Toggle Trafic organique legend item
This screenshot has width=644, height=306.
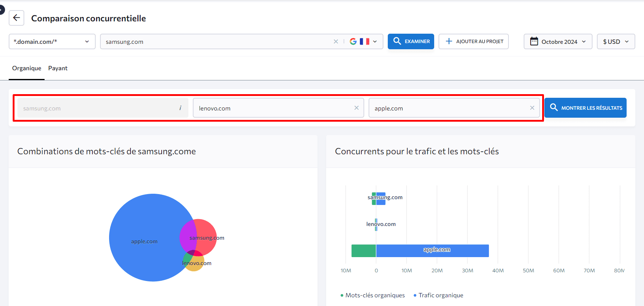tap(439, 295)
